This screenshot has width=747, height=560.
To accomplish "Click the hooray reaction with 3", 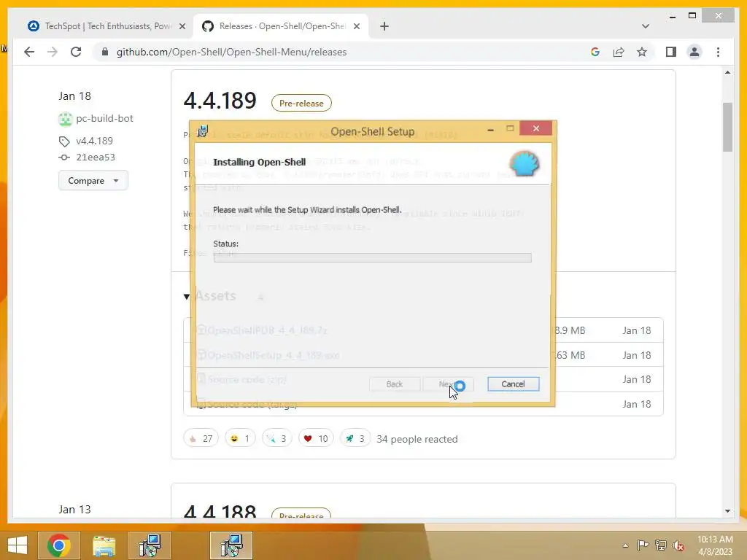I will (x=276, y=438).
